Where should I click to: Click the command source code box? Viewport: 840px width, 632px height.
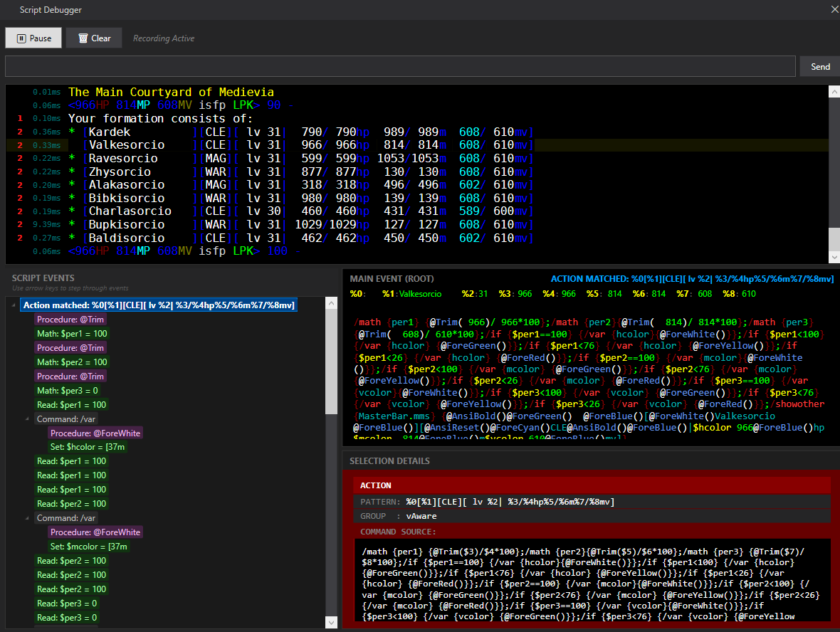pos(592,580)
